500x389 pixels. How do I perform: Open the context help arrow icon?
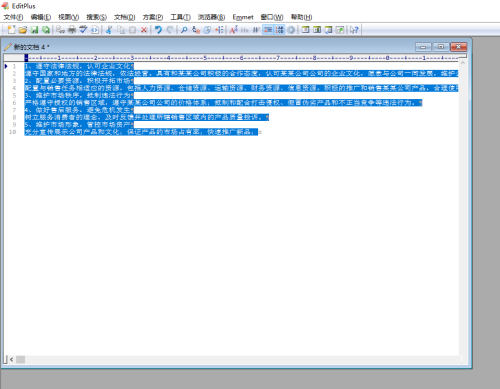pyautogui.click(x=354, y=30)
